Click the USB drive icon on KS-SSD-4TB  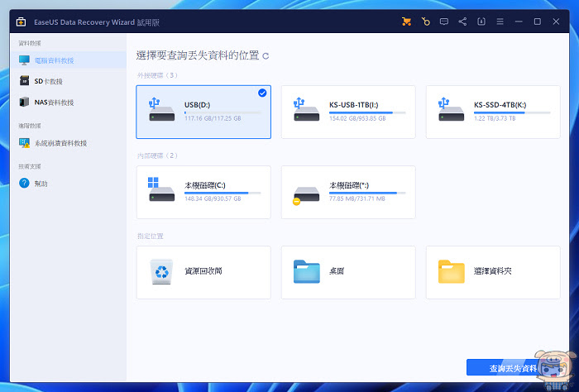[x=451, y=110]
